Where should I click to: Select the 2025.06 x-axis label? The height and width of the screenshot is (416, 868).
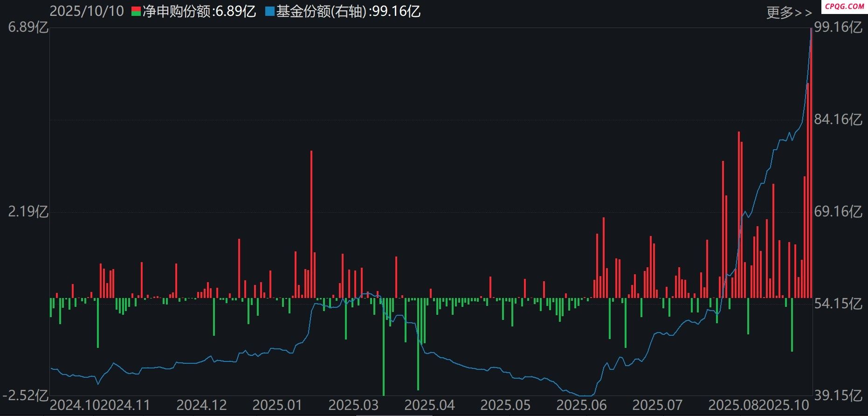click(581, 405)
